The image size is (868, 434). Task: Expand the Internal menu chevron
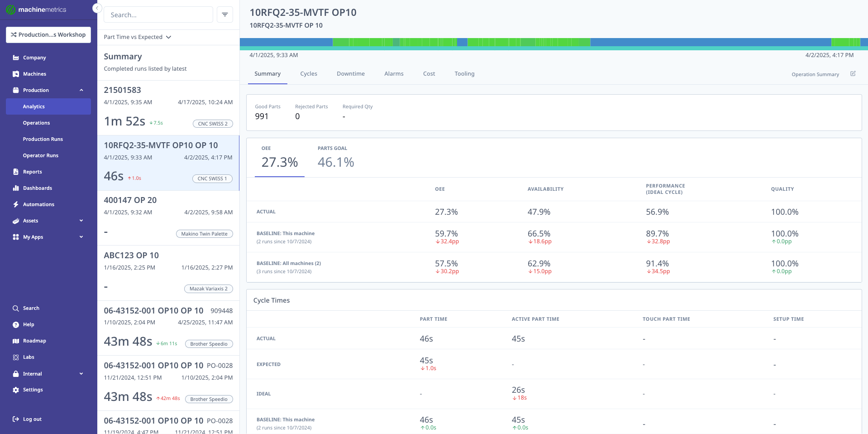81,374
